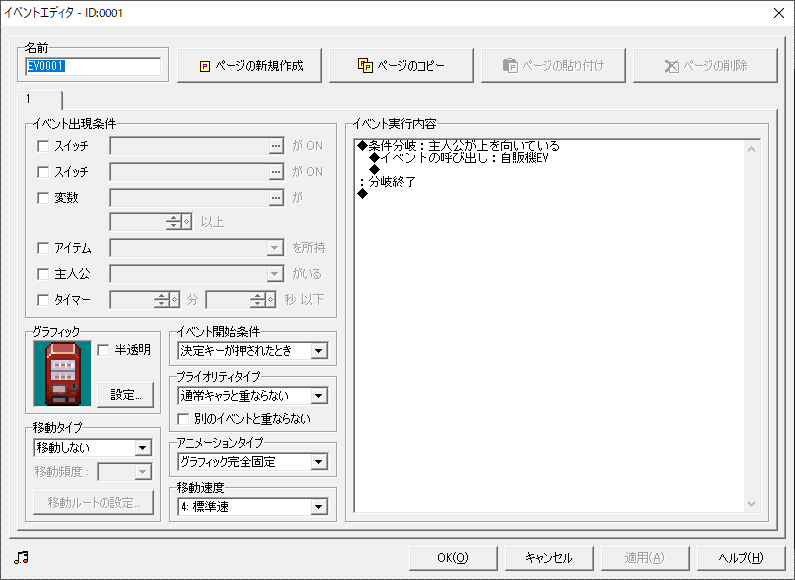Screen dimensions: 795x580
Task: Expand the プライオリティタイプ dropdown
Action: click(318, 396)
